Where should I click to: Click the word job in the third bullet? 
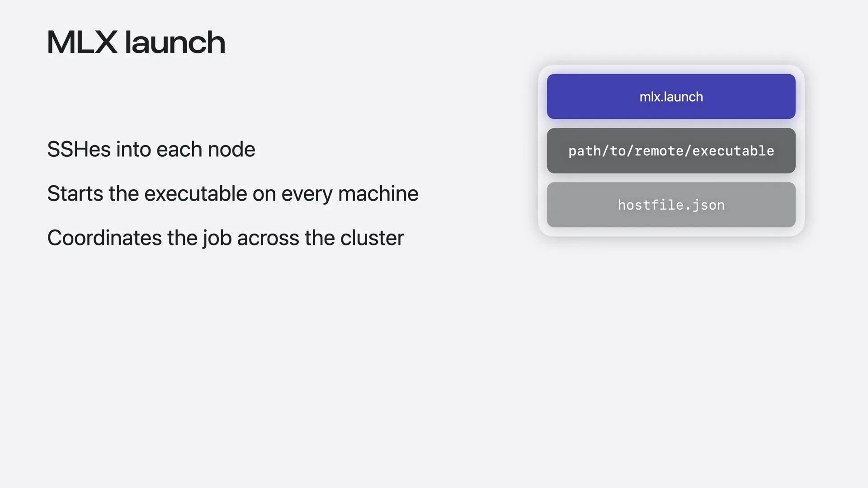217,239
